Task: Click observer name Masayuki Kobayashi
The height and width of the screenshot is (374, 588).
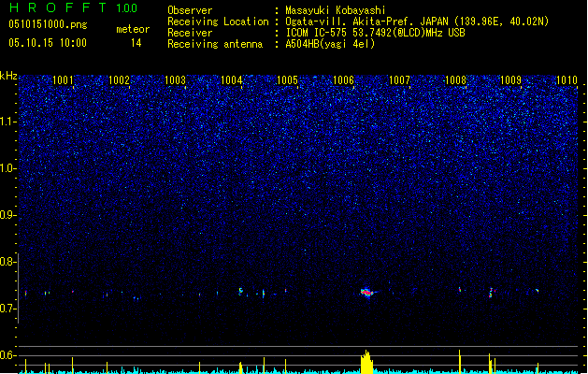Action: pos(336,10)
